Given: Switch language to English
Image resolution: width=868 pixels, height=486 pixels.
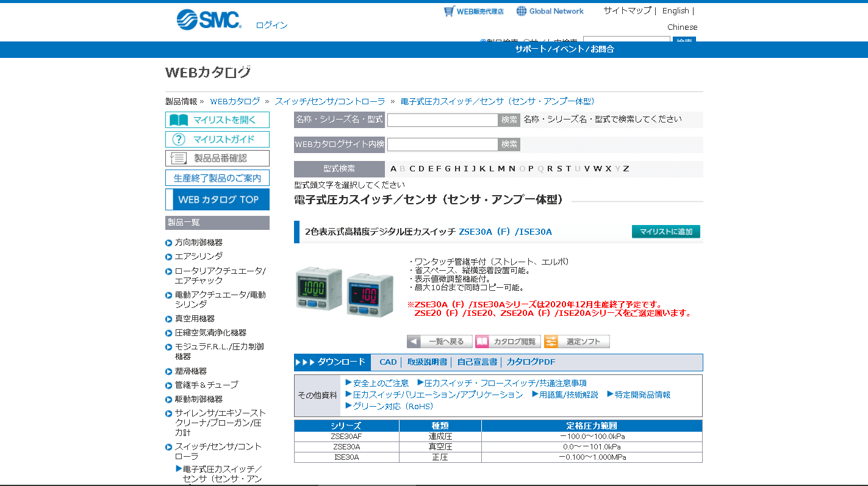Looking at the screenshot, I should pos(675,10).
